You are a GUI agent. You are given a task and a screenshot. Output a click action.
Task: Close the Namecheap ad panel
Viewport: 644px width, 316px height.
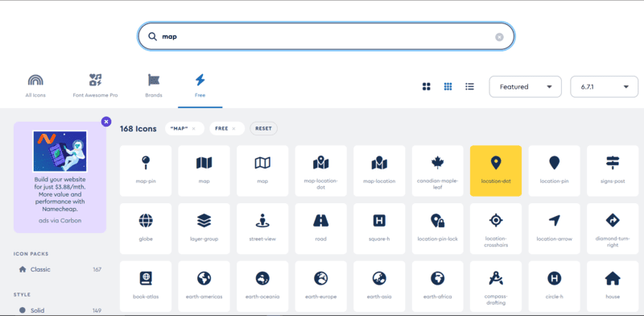[x=106, y=122]
